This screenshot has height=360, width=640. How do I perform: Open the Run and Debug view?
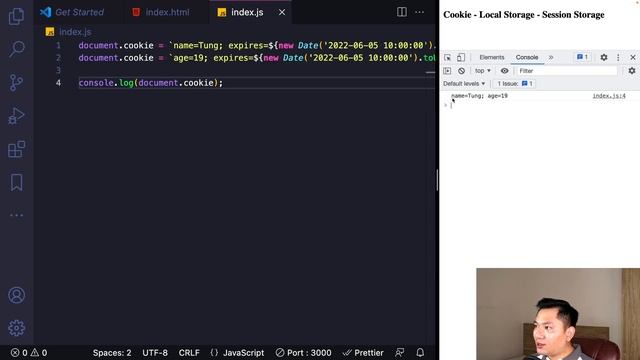(x=16, y=116)
